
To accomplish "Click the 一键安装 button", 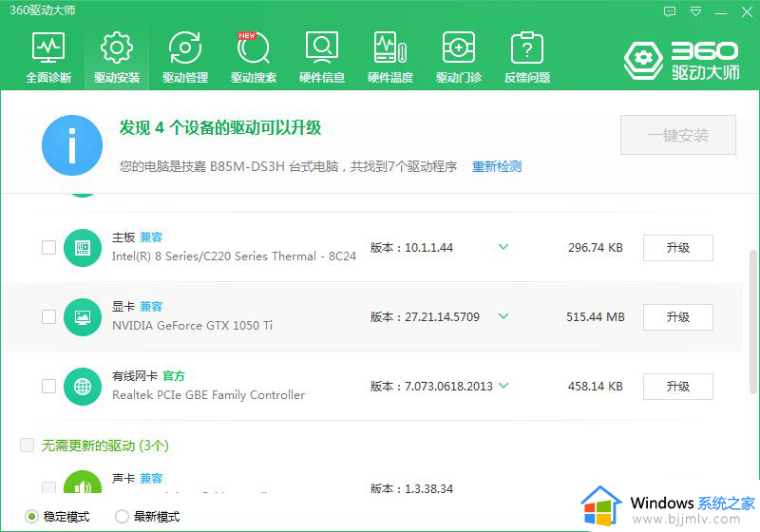I will [x=678, y=135].
